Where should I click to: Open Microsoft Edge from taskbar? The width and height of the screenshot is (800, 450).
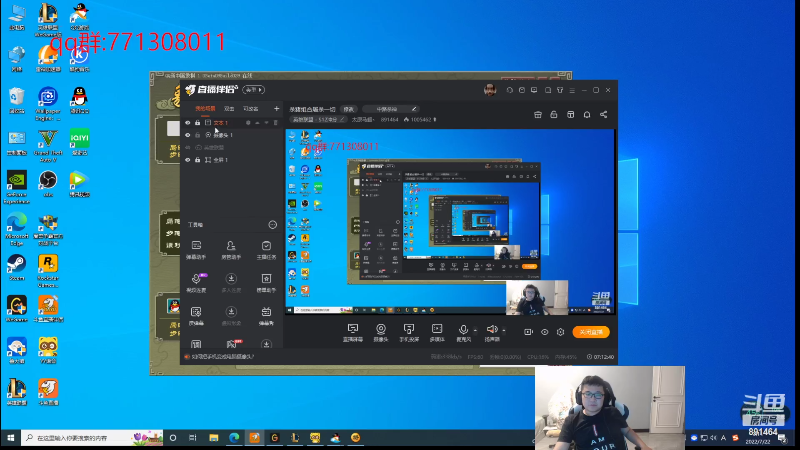(234, 438)
